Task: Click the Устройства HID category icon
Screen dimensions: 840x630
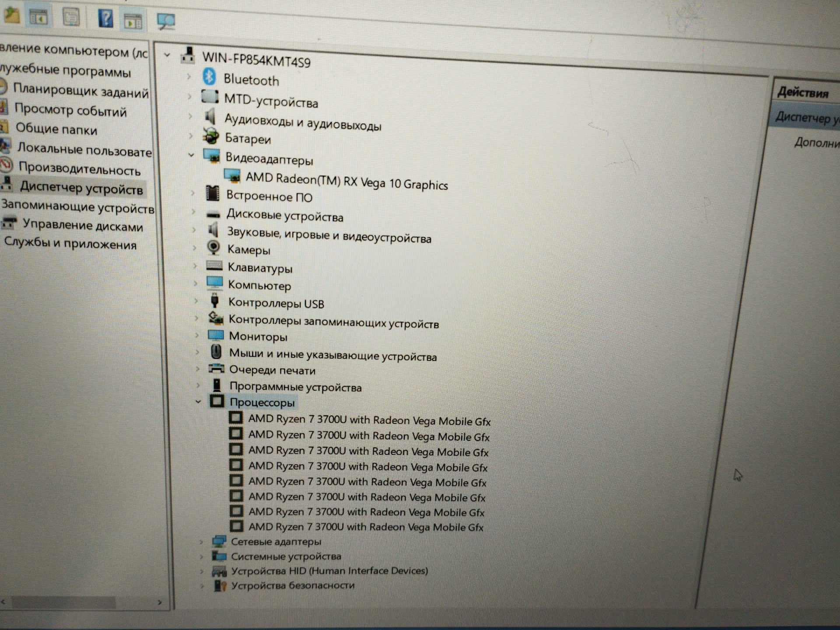Action: click(x=219, y=570)
